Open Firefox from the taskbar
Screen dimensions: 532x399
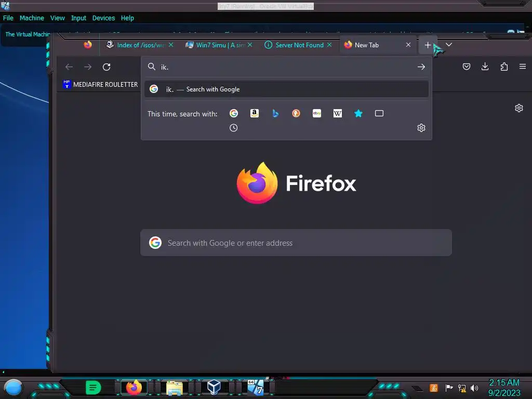point(134,388)
